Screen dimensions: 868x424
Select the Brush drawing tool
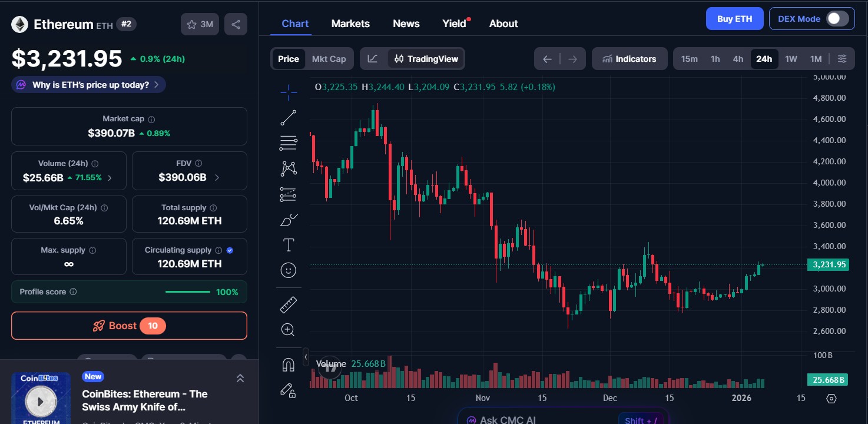[x=288, y=219]
